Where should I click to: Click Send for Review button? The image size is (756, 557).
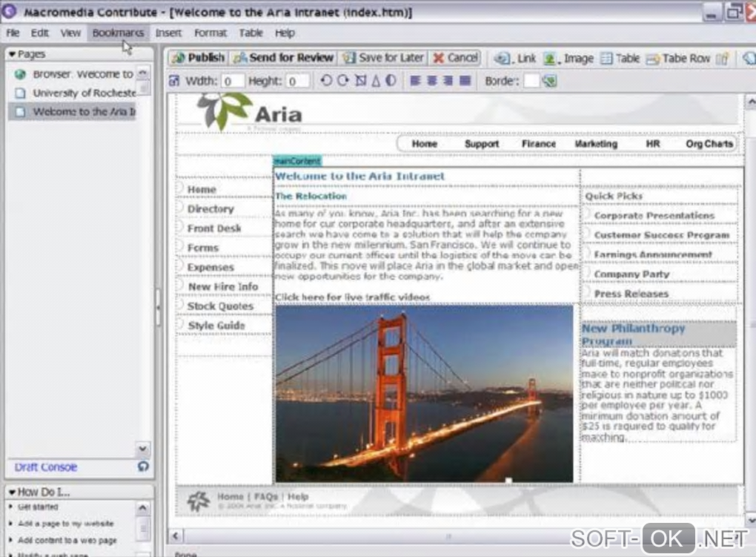click(x=283, y=58)
